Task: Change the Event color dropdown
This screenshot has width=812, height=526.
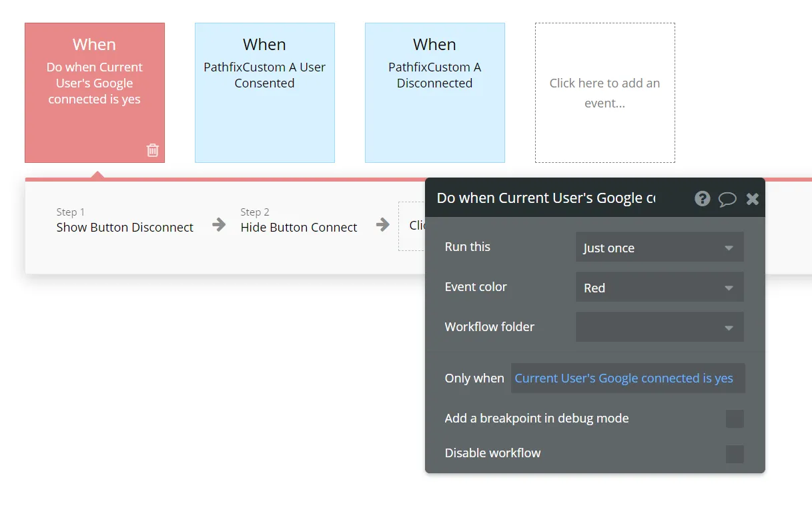Action: click(x=660, y=288)
